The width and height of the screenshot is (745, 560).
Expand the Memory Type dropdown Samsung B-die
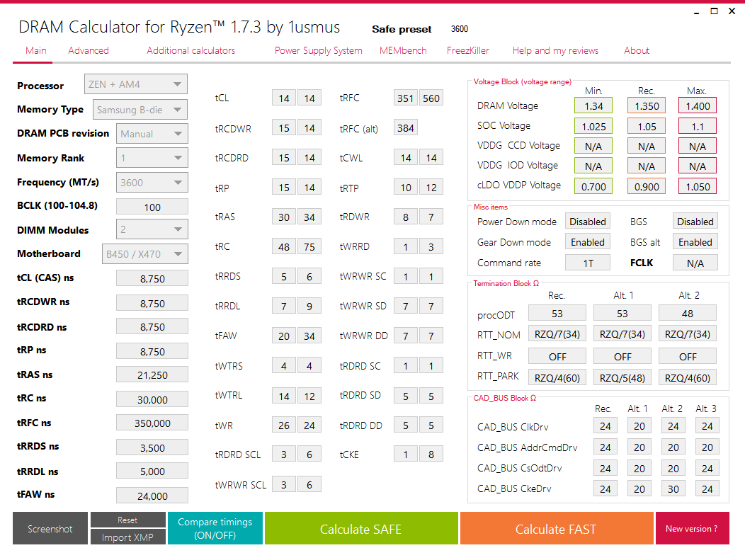[140, 110]
